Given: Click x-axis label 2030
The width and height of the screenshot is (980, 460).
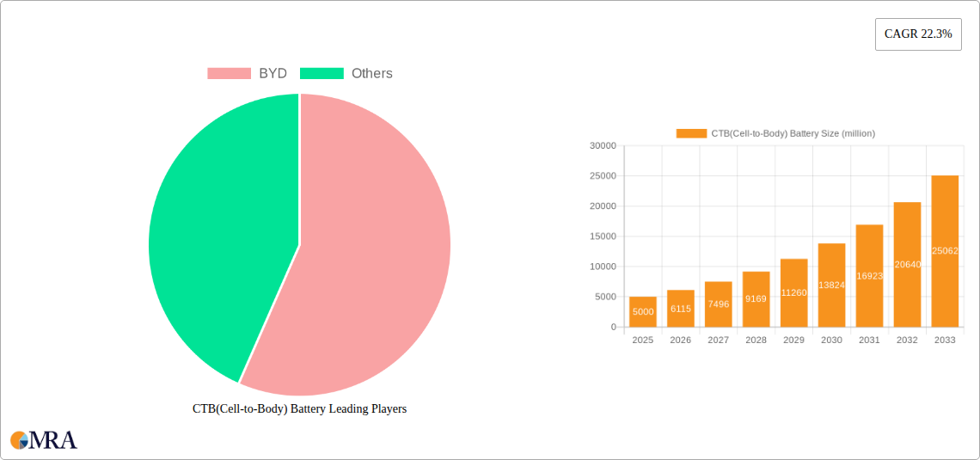Looking at the screenshot, I should pyautogui.click(x=832, y=340).
